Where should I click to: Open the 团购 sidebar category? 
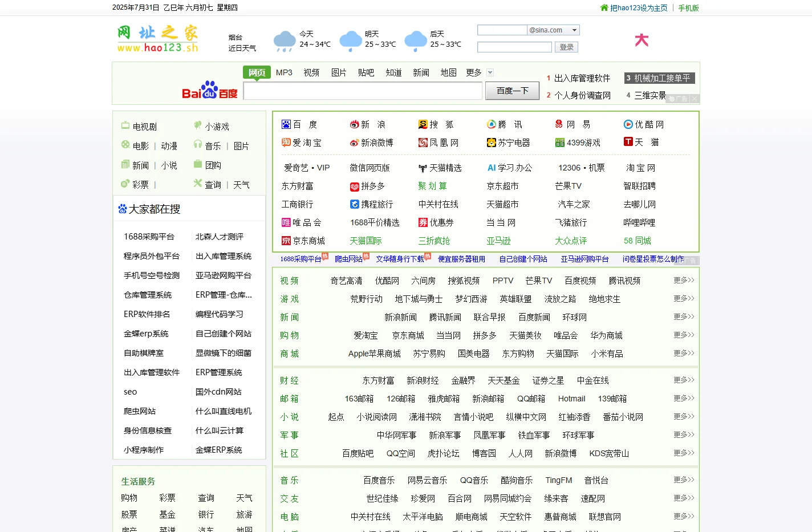213,165
